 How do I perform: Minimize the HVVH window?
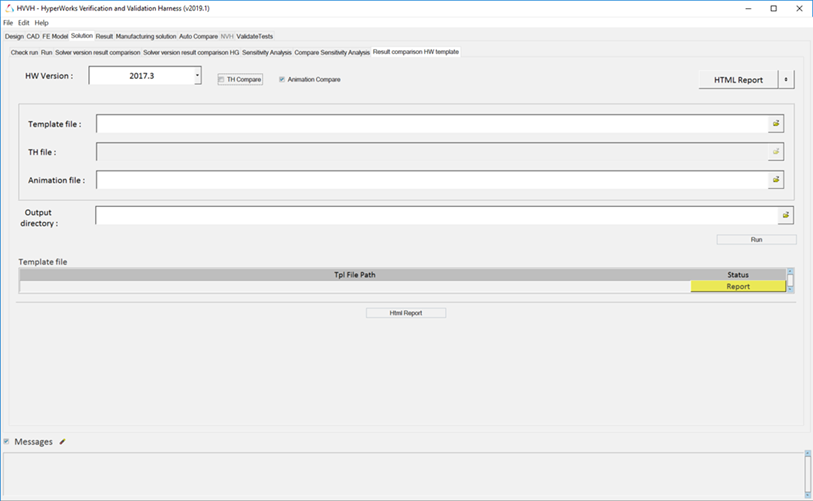click(x=748, y=8)
